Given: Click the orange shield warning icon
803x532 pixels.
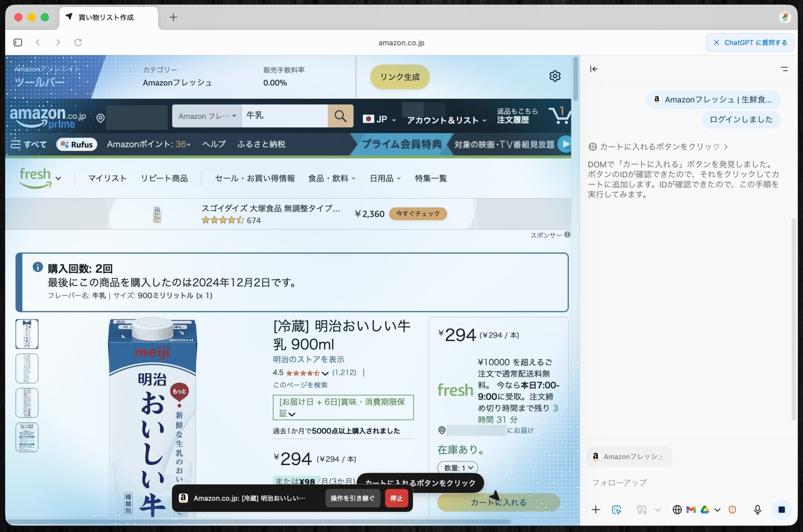Looking at the screenshot, I should click(x=732, y=509).
